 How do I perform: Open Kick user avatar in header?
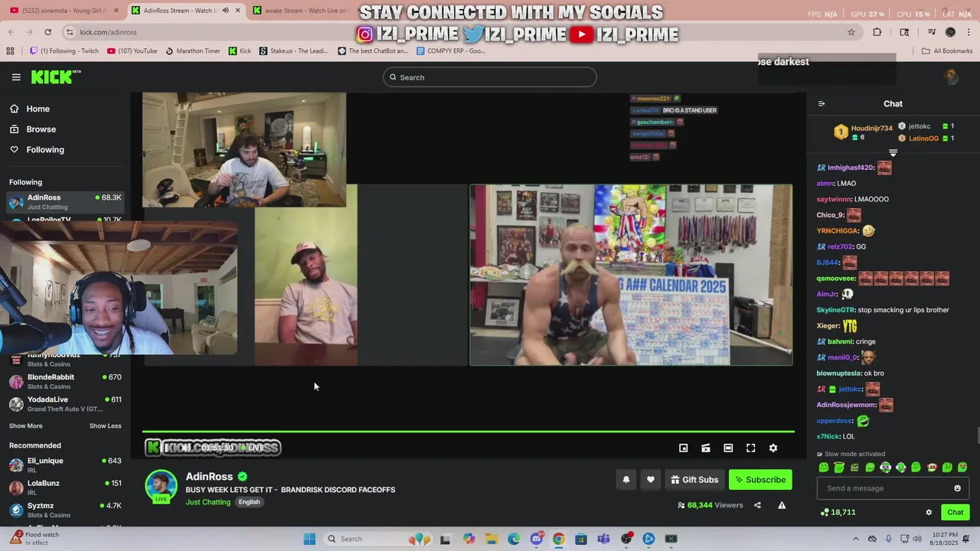click(x=952, y=77)
